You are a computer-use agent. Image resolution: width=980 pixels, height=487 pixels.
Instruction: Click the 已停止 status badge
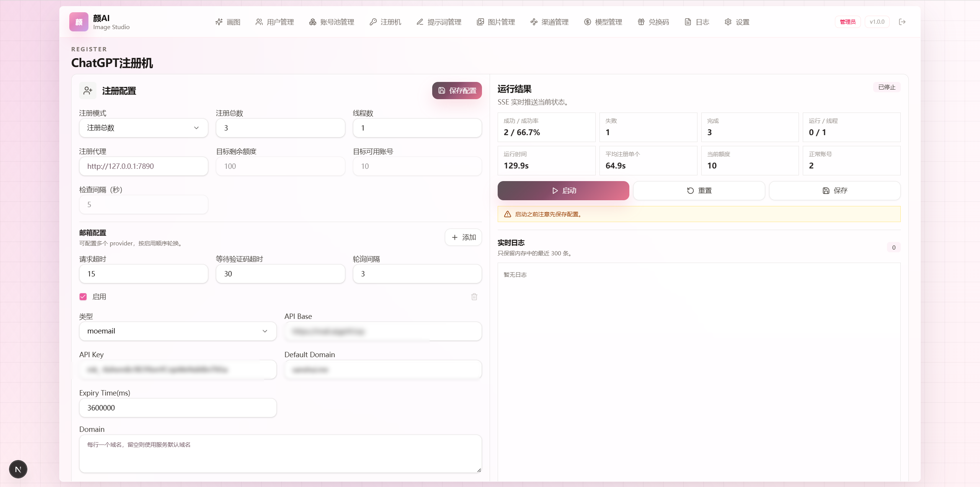pyautogui.click(x=887, y=87)
